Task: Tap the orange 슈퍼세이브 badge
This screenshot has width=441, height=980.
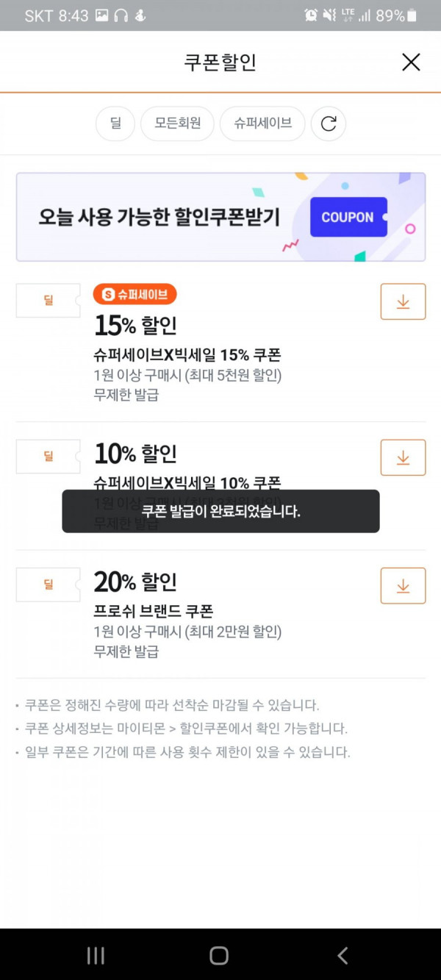Action: pos(135,295)
